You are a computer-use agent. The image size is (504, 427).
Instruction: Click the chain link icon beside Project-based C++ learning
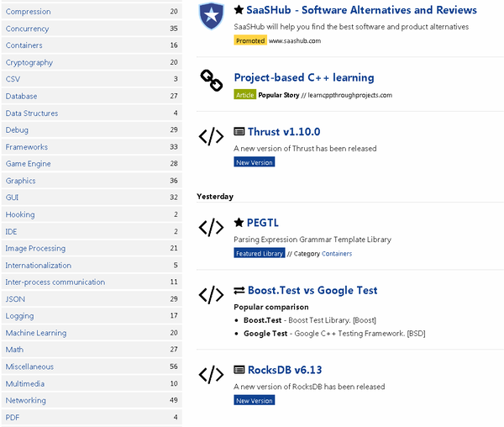click(211, 81)
